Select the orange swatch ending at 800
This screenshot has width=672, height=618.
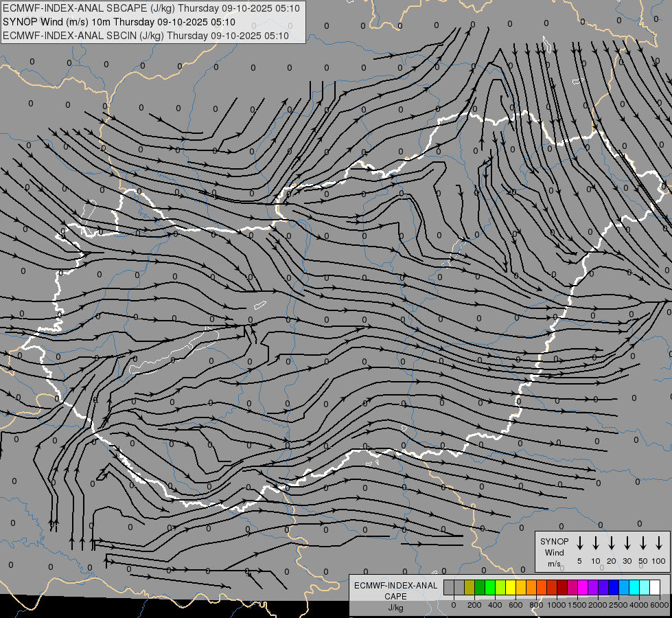tap(531, 587)
